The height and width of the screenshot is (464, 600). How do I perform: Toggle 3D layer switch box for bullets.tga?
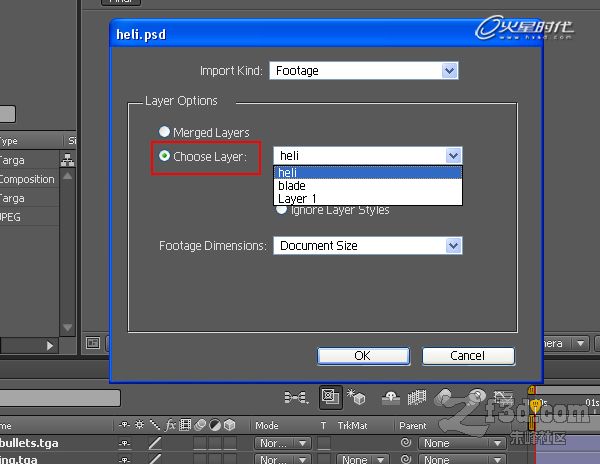click(230, 443)
